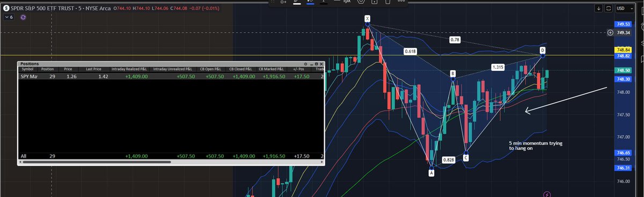Click +1,409.00 CB Closed P&L in SPY row
Image resolution: width=644 pixels, height=197 pixels.
(x=244, y=77)
